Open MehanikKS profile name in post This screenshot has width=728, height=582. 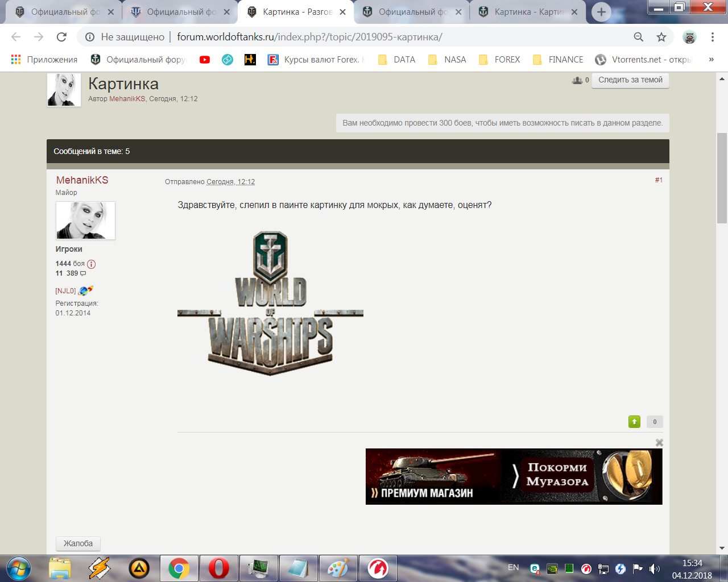tap(82, 180)
